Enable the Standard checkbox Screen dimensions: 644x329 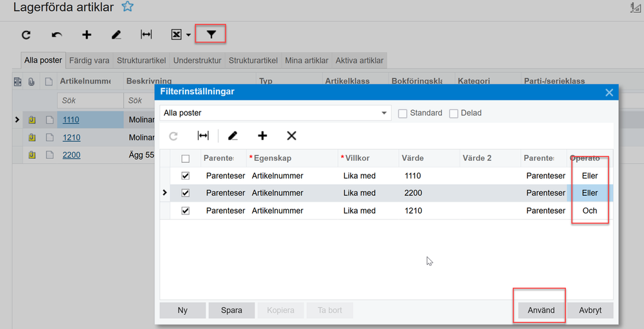(x=403, y=113)
